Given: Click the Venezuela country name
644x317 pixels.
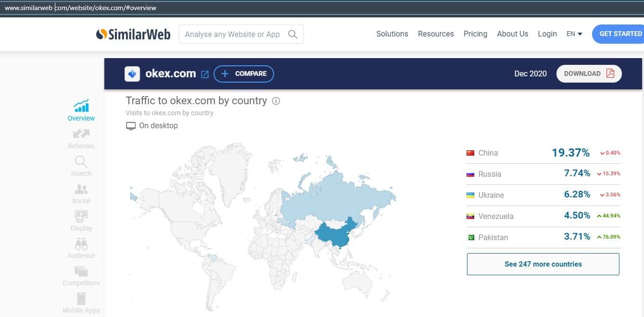Looking at the screenshot, I should coord(496,216).
